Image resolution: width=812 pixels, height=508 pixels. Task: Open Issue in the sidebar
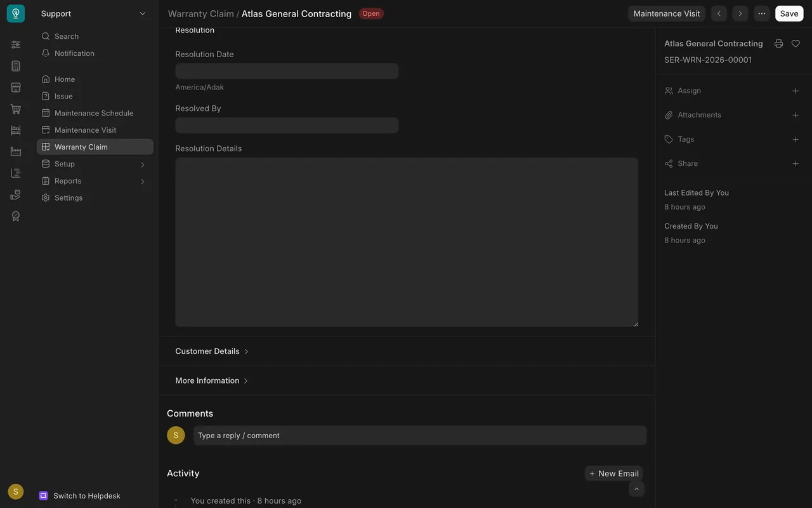click(x=95, y=96)
